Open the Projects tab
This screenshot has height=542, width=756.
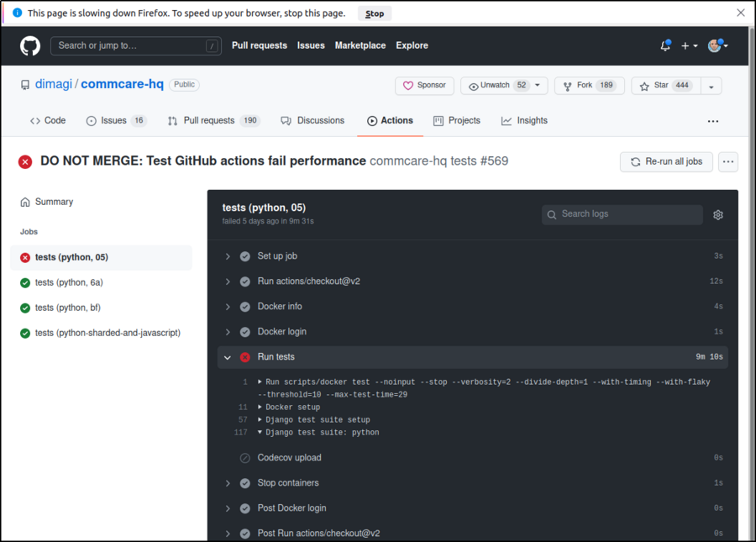pyautogui.click(x=457, y=120)
